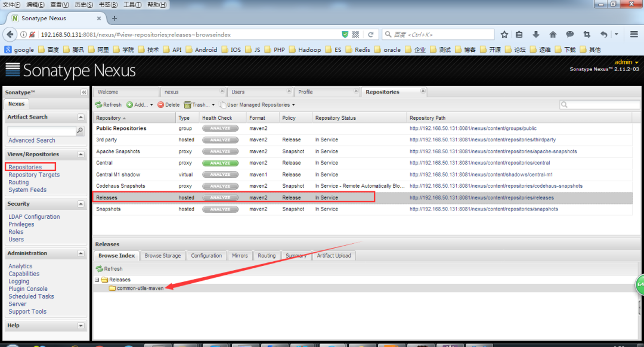Open the Hadoop bookmarks folder

tap(305, 50)
